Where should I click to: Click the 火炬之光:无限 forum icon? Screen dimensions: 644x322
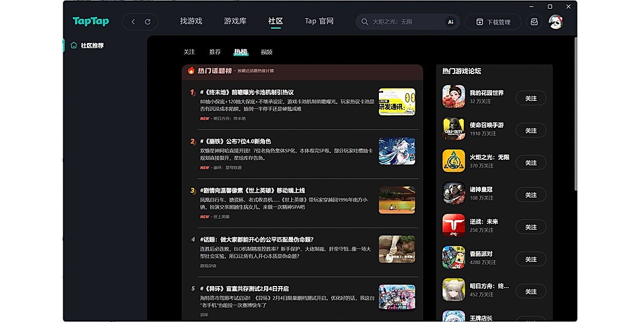[453, 162]
